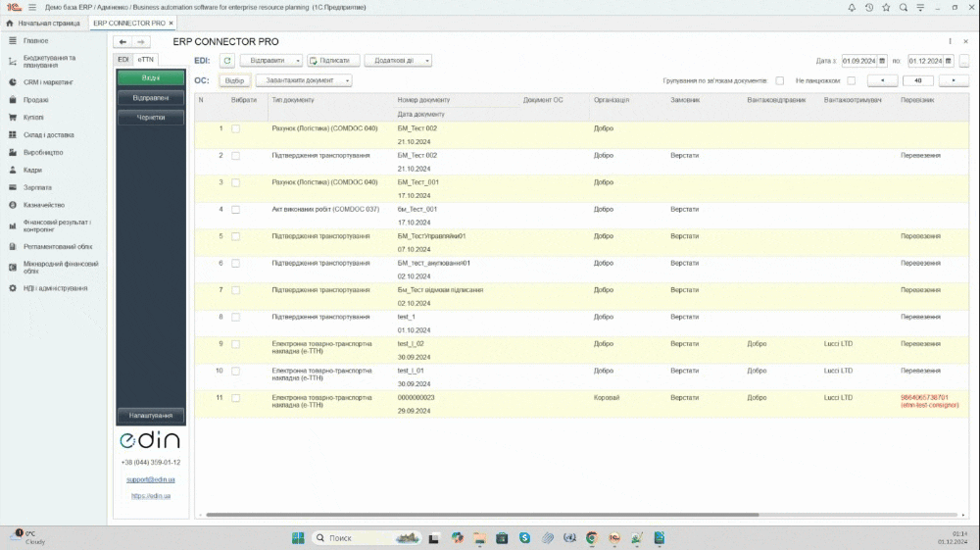Click the back arrow navigation button
This screenshot has width=980, height=550.
[122, 42]
